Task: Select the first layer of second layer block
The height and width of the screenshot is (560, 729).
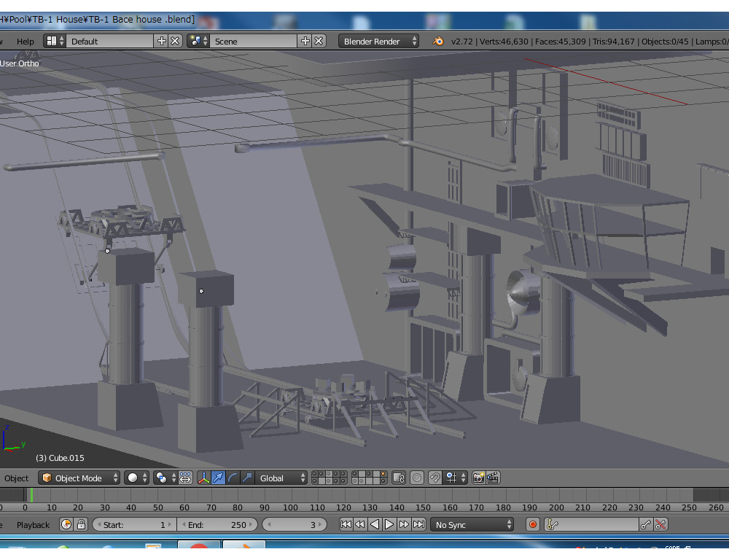Action: (x=355, y=475)
